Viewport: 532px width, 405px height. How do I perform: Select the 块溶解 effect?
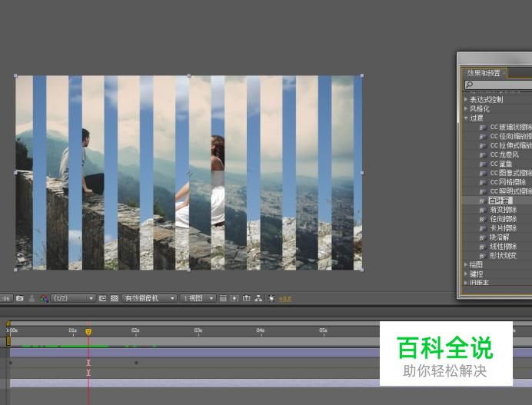(500, 237)
